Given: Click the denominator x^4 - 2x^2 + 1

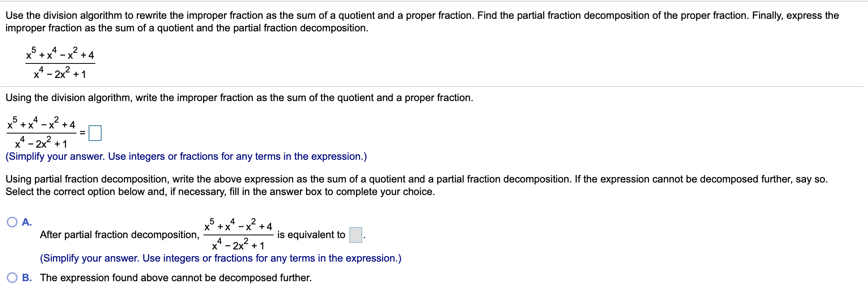Looking at the screenshot, I should tap(59, 74).
